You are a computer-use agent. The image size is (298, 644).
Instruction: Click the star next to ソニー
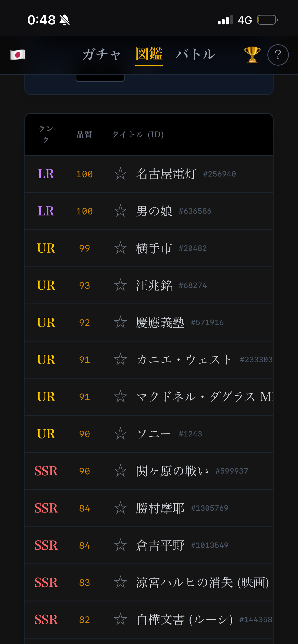coord(120,434)
